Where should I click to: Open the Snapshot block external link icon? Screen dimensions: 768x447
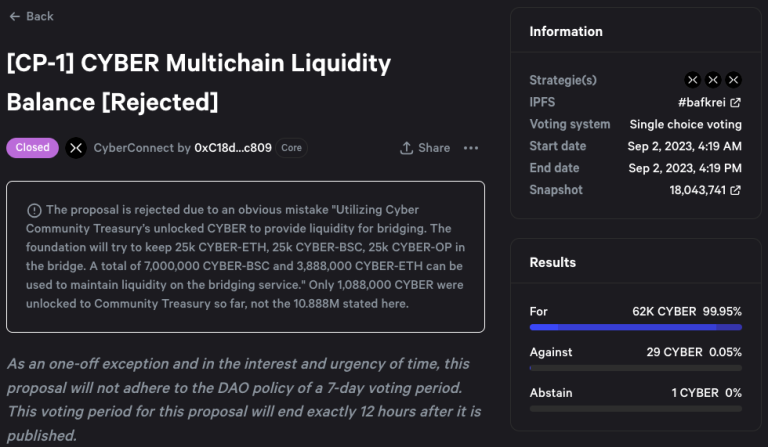click(x=735, y=190)
